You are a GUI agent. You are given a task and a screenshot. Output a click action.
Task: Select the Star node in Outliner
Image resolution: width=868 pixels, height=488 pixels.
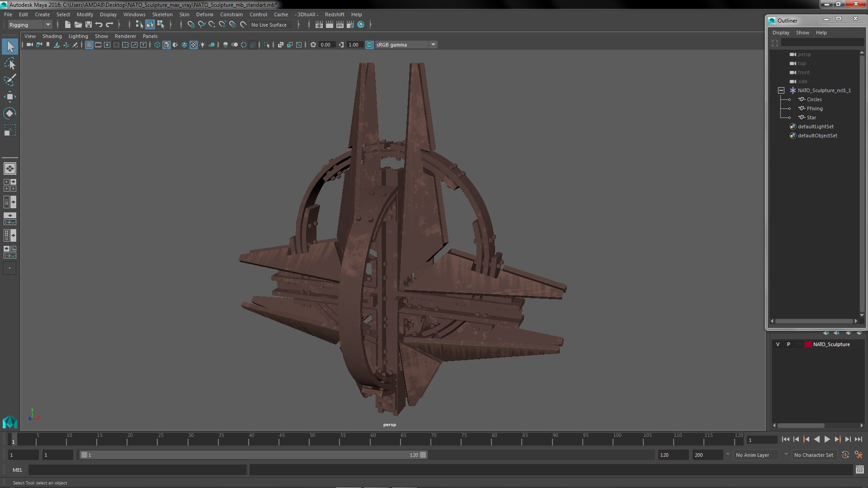tap(811, 117)
